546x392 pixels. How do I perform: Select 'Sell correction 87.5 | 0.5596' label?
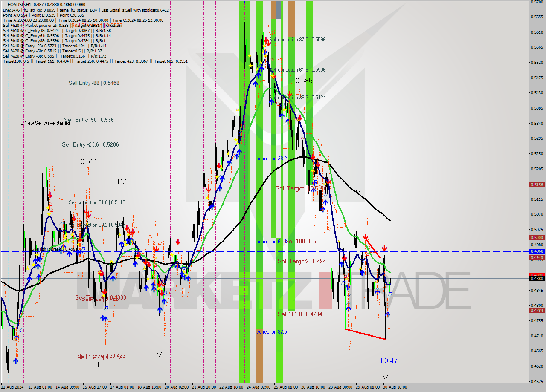[x=297, y=40]
